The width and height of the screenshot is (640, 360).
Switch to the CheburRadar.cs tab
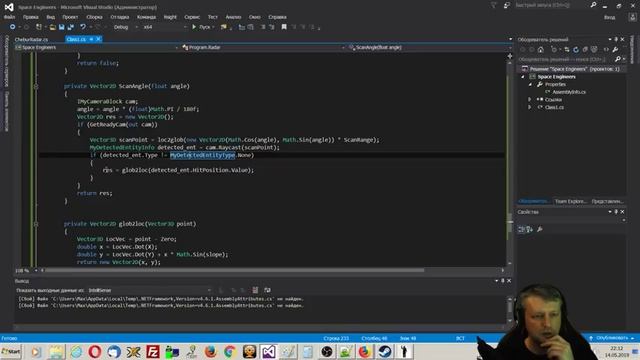(x=31, y=40)
